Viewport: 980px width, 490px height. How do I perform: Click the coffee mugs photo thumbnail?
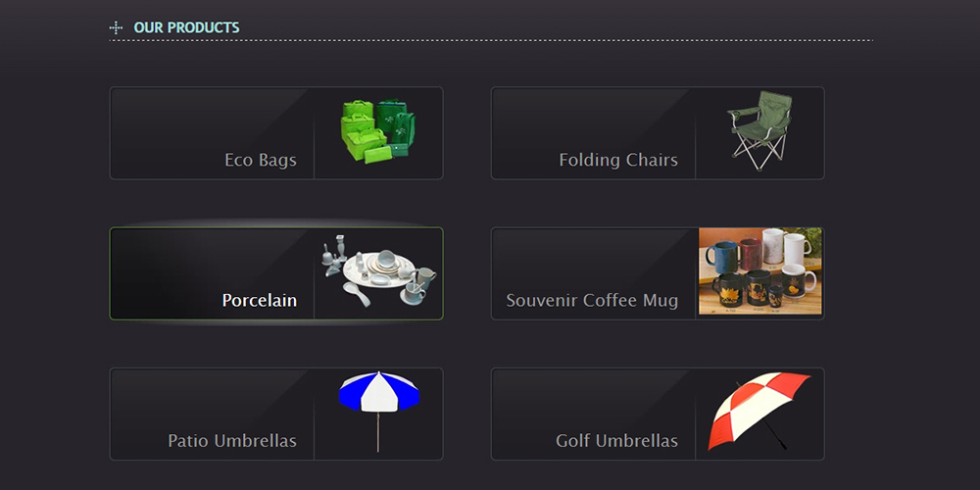760,271
